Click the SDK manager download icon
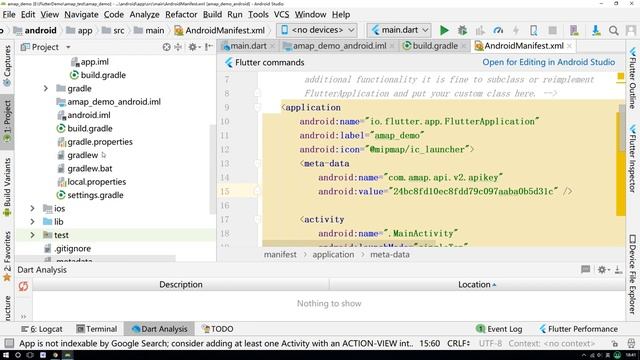Viewport: 640px width, 360px height. point(596,30)
